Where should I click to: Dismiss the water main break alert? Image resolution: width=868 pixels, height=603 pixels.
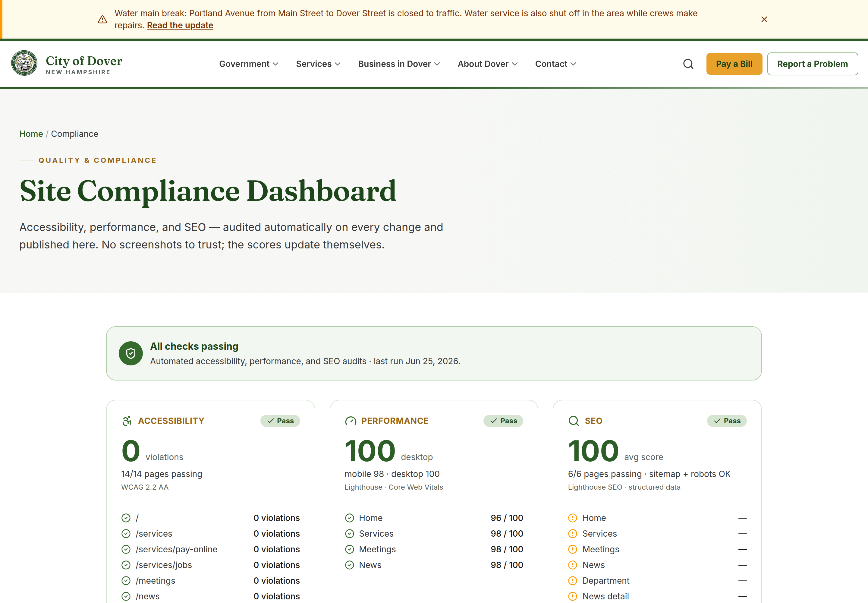(764, 19)
